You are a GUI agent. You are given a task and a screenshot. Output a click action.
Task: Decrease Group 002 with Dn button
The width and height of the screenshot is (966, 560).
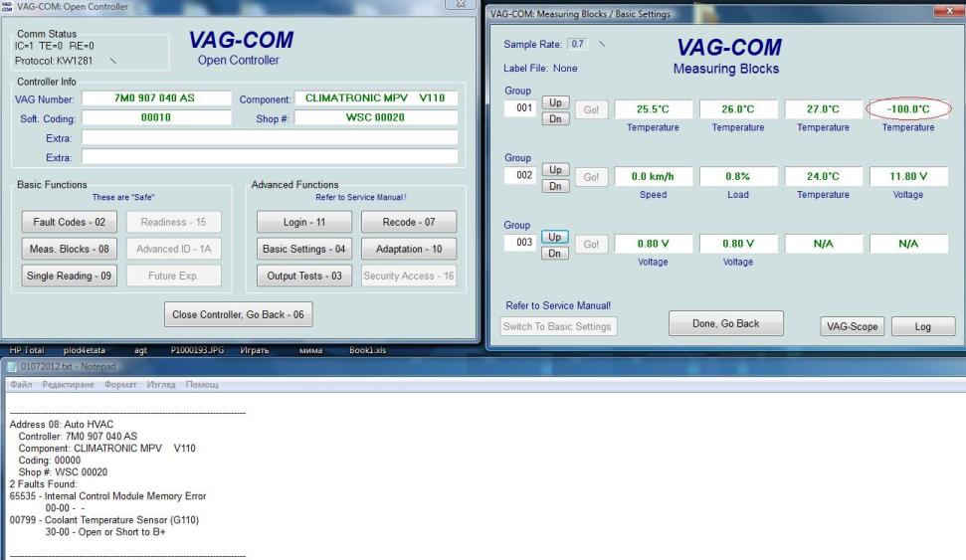(556, 186)
